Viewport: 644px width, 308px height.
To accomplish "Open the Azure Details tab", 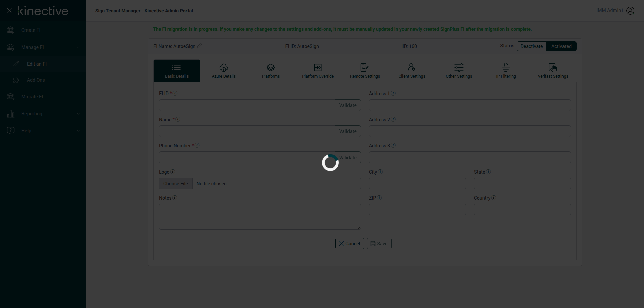I will [224, 71].
